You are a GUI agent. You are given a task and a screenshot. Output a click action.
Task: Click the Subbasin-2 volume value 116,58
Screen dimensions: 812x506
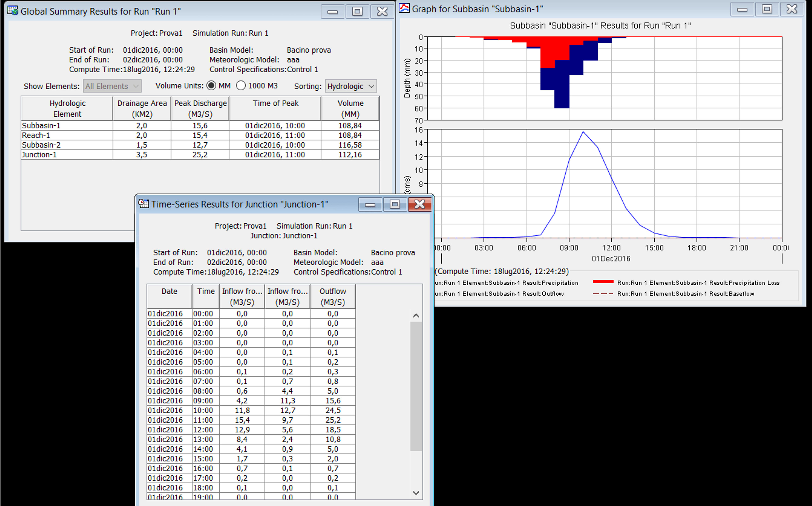tap(350, 145)
